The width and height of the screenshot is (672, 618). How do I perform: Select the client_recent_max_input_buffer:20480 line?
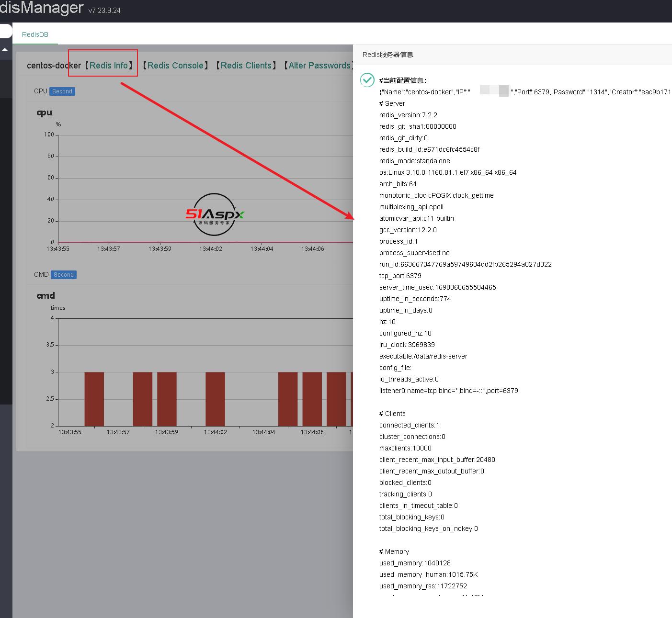tap(437, 460)
